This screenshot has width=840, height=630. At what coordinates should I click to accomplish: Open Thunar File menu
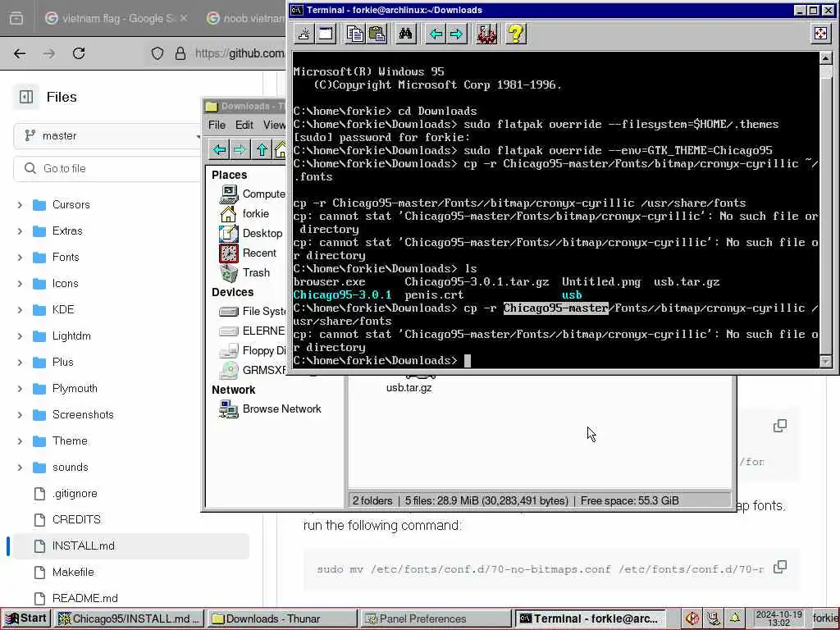217,125
